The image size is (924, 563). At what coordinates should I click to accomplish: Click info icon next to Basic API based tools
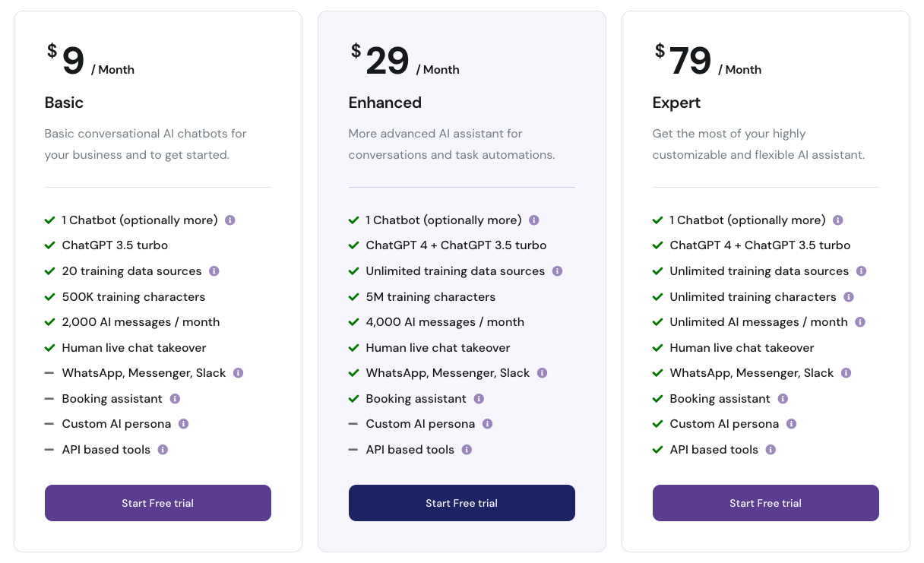pyautogui.click(x=163, y=450)
